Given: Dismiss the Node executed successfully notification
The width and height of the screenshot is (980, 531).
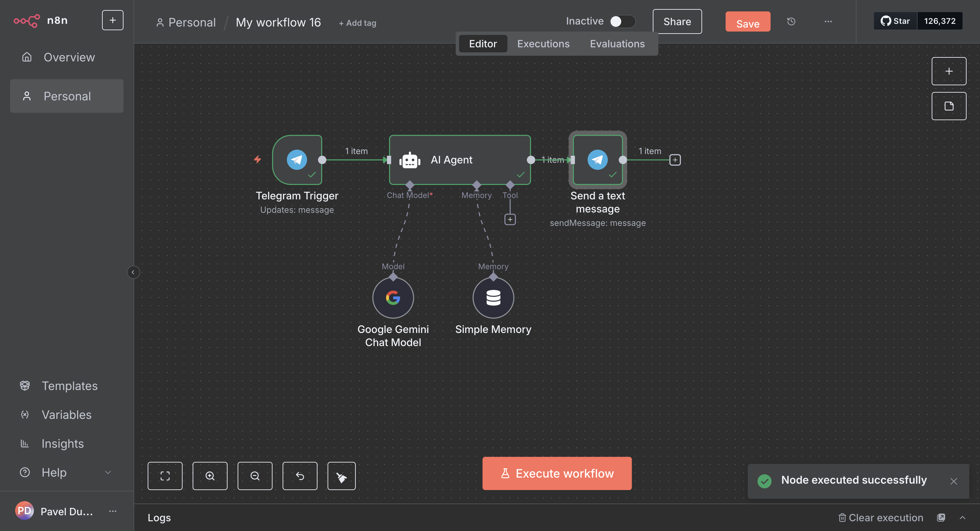Looking at the screenshot, I should [x=953, y=481].
